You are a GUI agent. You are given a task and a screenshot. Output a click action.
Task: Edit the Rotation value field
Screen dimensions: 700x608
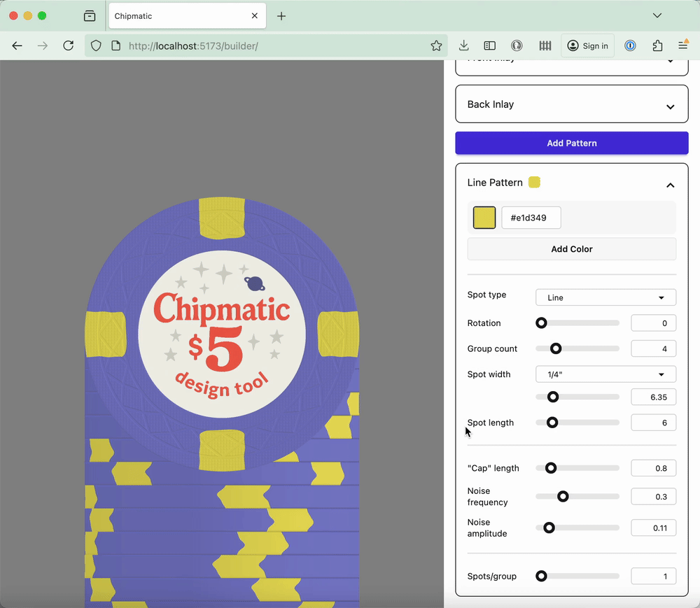coord(653,323)
